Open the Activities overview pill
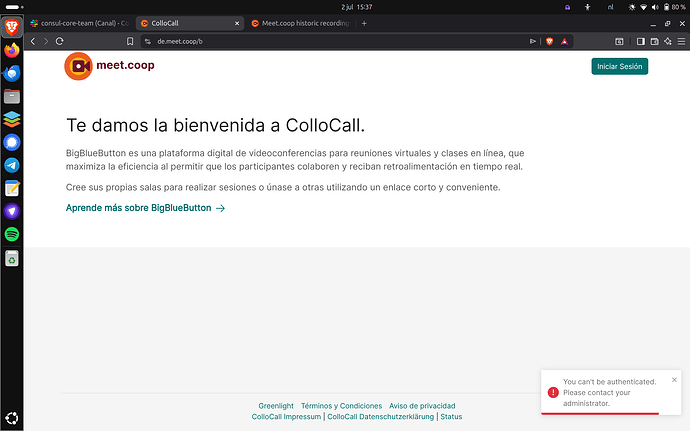Screen dimensions: 690x431 tap(15, 7)
